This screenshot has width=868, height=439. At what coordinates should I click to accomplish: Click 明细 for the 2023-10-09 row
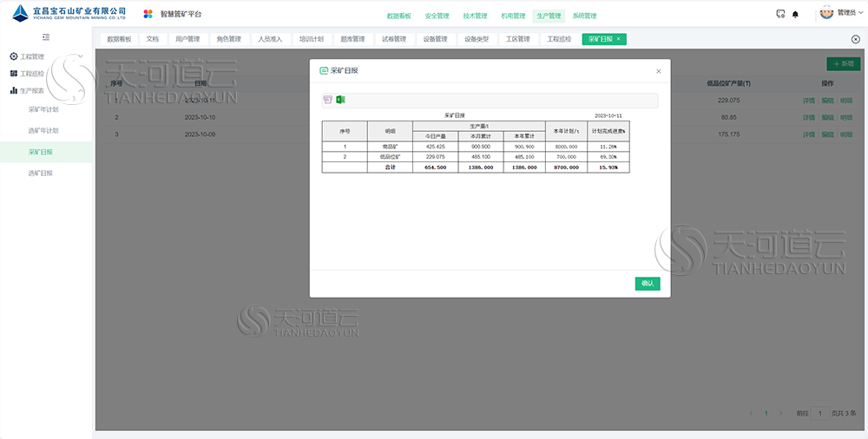tap(846, 134)
